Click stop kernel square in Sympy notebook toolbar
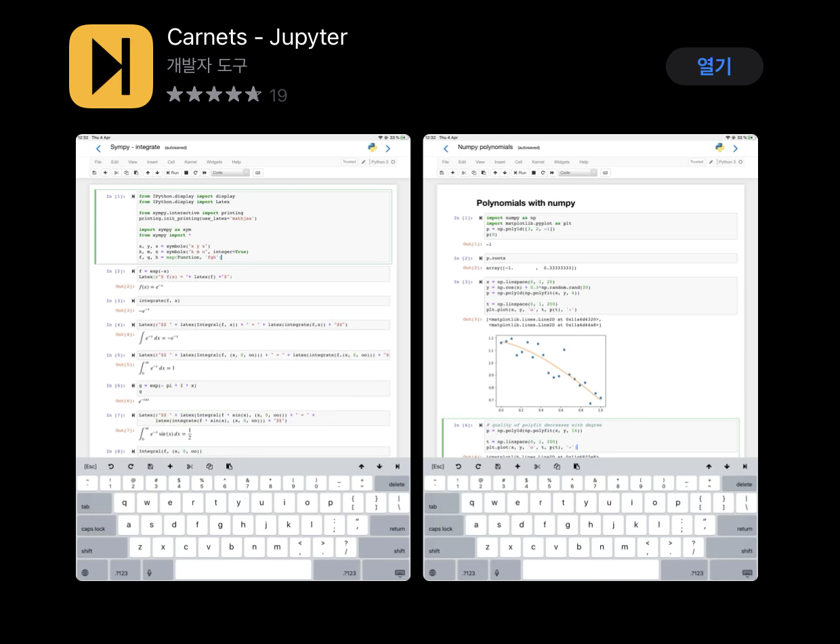Image resolution: width=840 pixels, height=644 pixels. click(186, 173)
